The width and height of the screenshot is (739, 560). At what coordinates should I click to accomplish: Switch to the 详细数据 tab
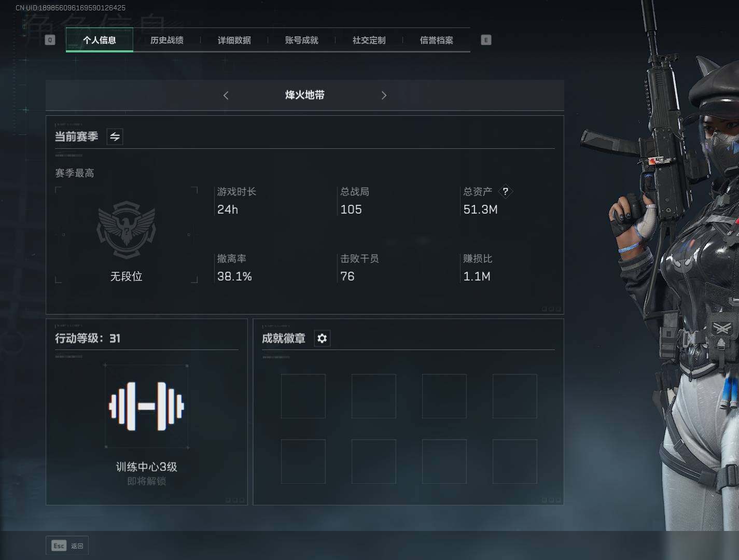click(234, 40)
